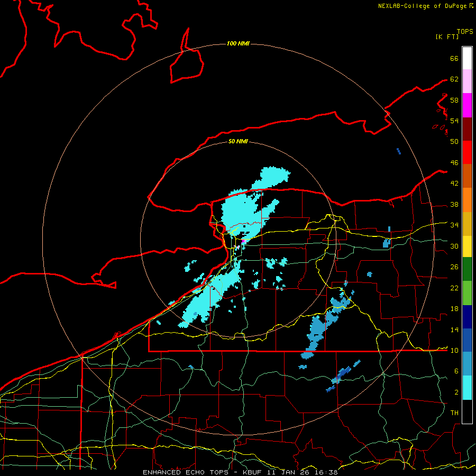Screen dimensions: 476x476
Task: Click the 38 value on the legend
Action: 454,204
